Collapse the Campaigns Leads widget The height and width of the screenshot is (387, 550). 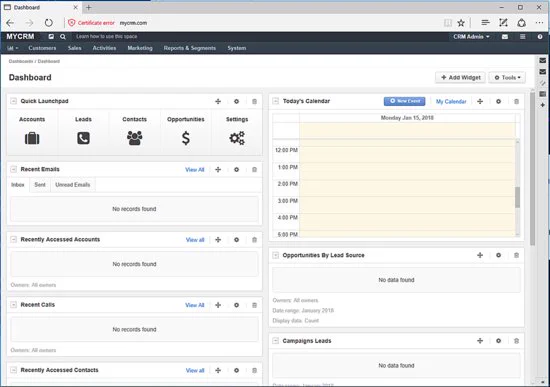pyautogui.click(x=276, y=341)
